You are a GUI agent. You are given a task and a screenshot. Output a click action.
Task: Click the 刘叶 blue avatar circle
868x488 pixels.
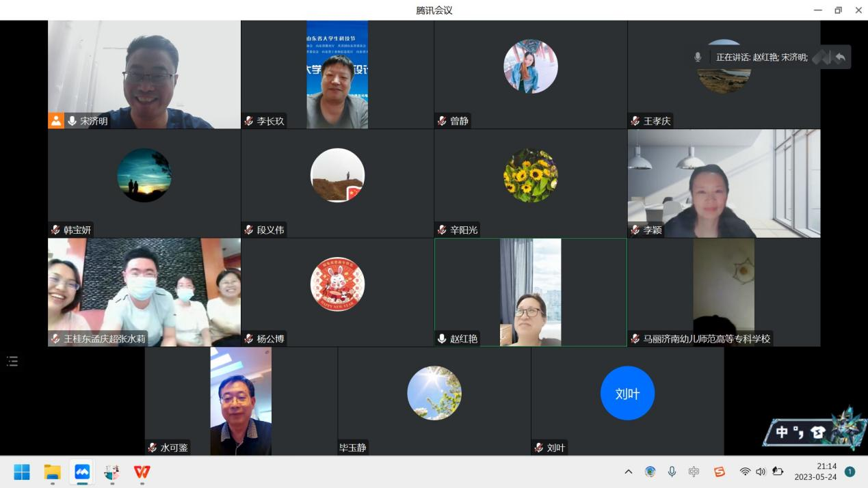click(x=627, y=393)
